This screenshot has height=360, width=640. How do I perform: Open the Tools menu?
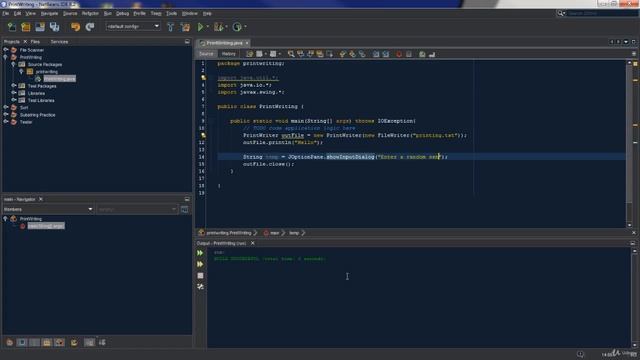171,13
